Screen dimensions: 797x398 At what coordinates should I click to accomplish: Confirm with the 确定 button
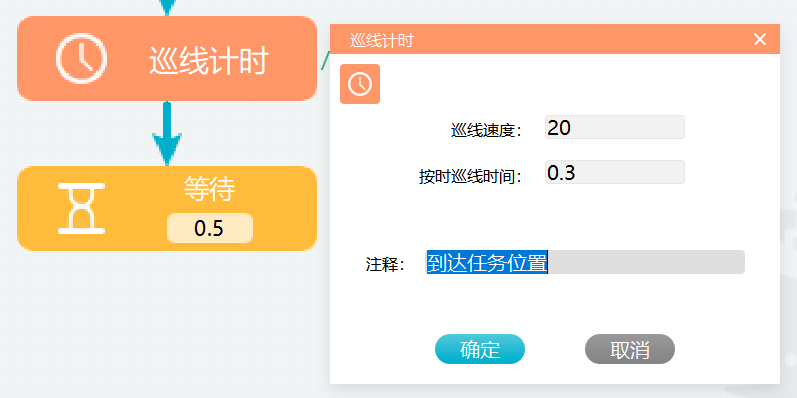coord(480,349)
